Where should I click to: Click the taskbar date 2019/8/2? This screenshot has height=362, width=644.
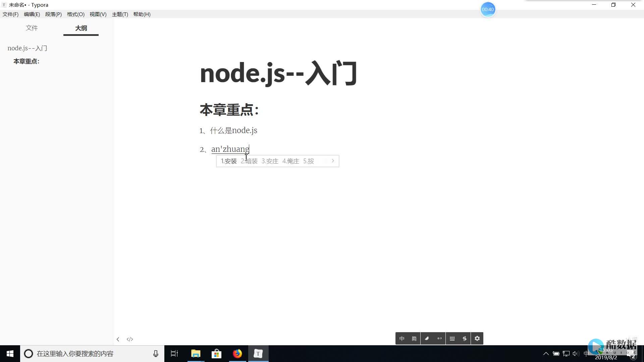point(606,358)
